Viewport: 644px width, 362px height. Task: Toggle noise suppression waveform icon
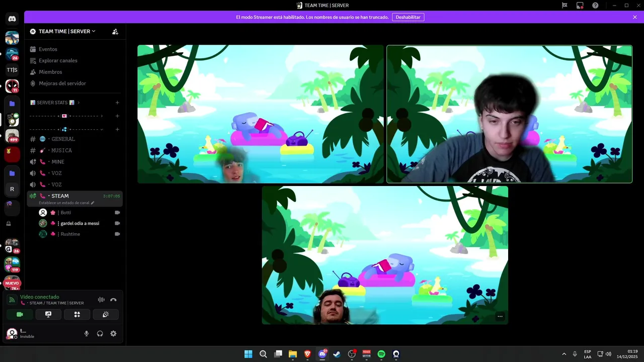tap(101, 300)
